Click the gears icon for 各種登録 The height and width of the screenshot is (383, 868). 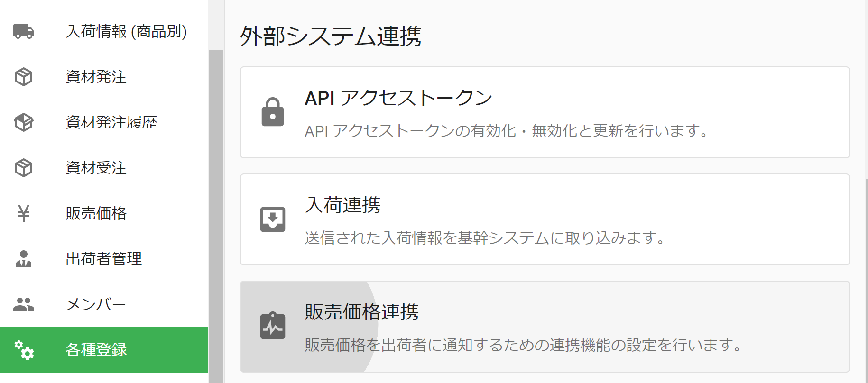pyautogui.click(x=24, y=350)
